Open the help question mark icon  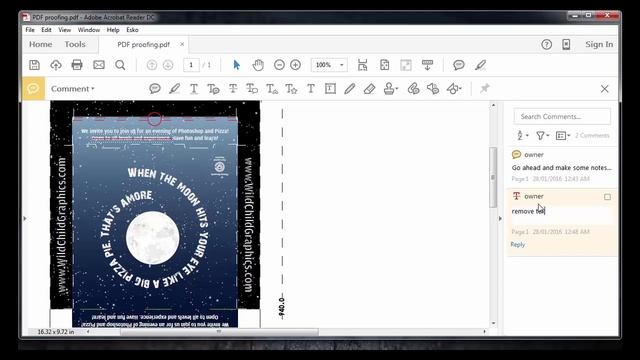pyautogui.click(x=547, y=44)
